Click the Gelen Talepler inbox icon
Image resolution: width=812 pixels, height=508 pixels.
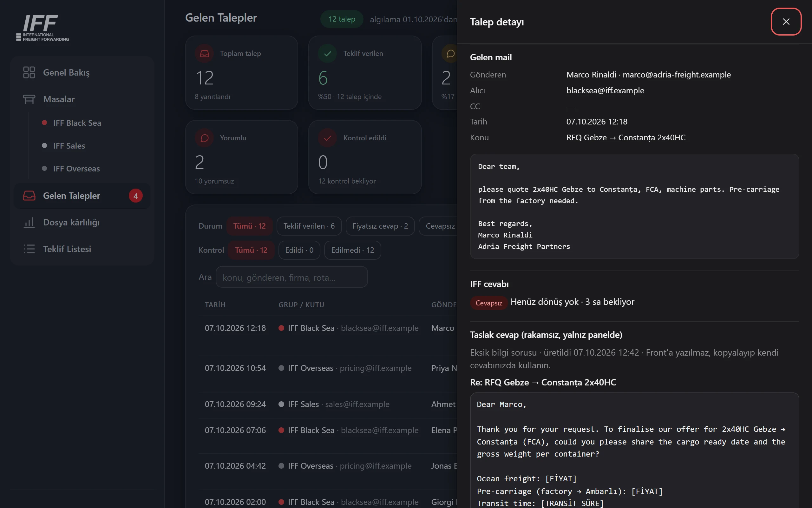click(x=29, y=196)
